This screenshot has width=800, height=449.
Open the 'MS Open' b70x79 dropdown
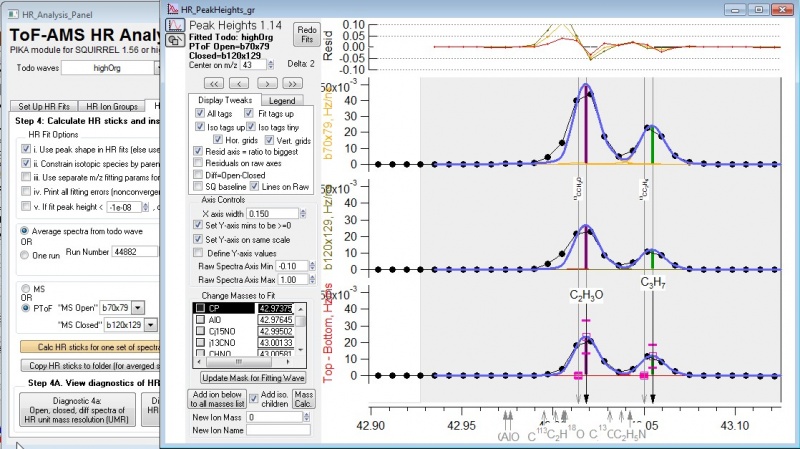pos(138,307)
